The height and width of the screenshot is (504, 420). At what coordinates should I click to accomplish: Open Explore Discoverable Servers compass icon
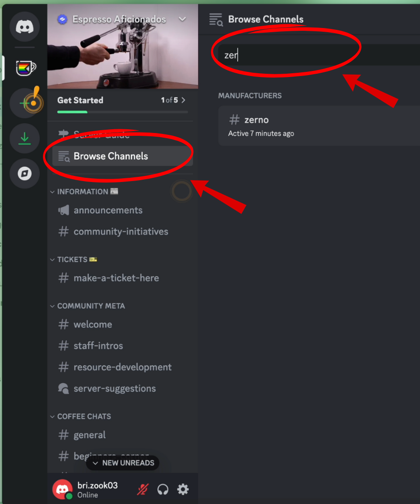point(25,174)
